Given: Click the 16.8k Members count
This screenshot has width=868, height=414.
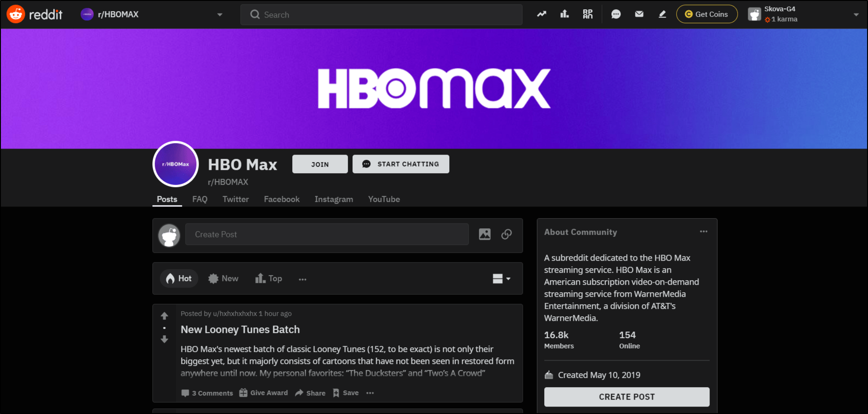Looking at the screenshot, I should (559, 339).
